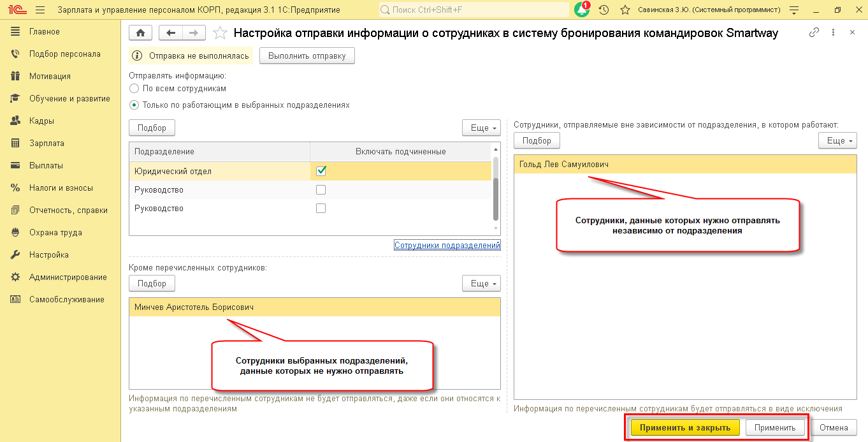
Task: Click Подбор above the departments table
Action: [x=152, y=128]
